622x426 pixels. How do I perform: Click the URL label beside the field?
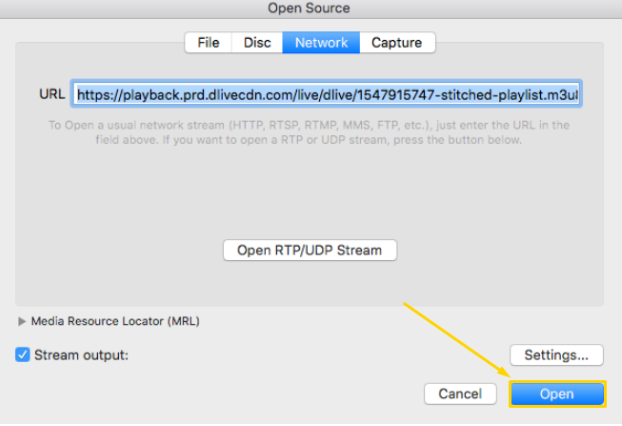pos(52,94)
